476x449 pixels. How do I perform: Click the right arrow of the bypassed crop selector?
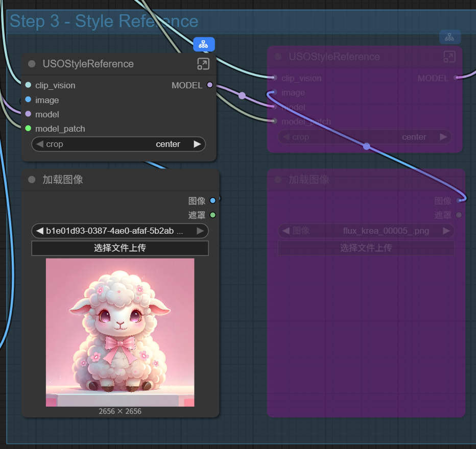(x=443, y=137)
